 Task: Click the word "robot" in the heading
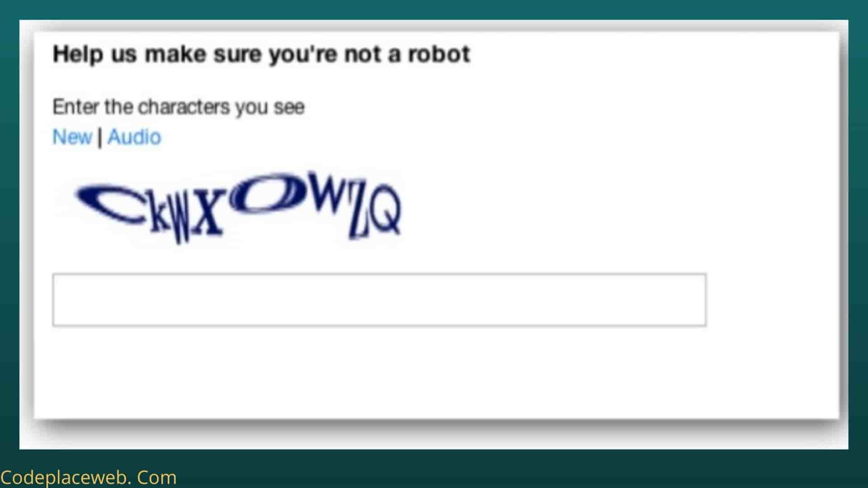tap(439, 54)
